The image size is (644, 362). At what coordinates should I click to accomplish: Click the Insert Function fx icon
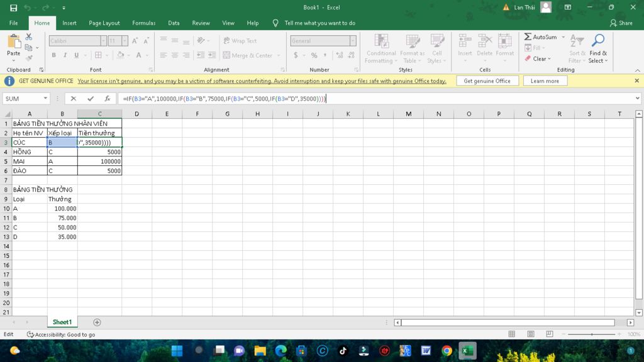107,99
